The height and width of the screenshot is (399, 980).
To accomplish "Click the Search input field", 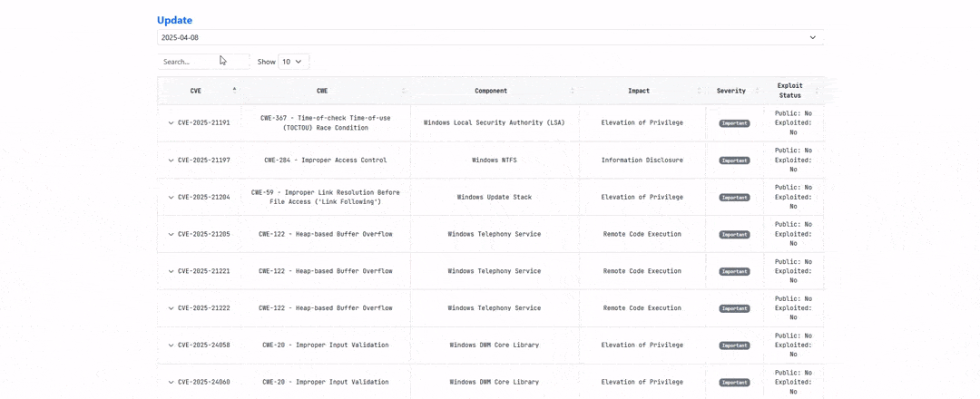I will [x=202, y=62].
